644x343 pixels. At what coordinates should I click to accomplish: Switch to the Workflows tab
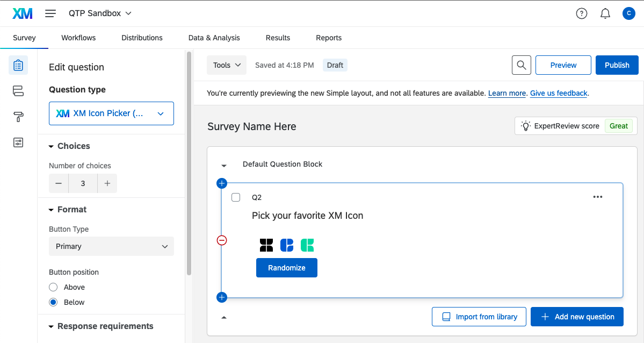(78, 38)
